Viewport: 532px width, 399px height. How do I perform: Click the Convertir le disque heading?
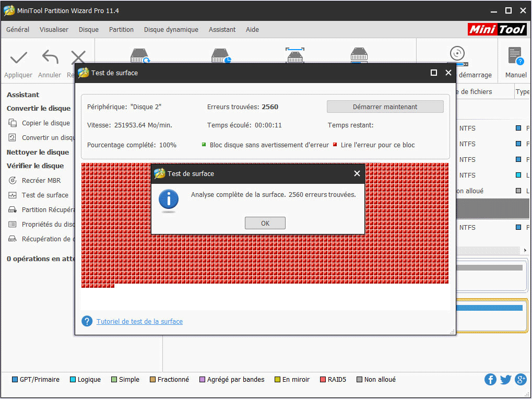point(39,108)
